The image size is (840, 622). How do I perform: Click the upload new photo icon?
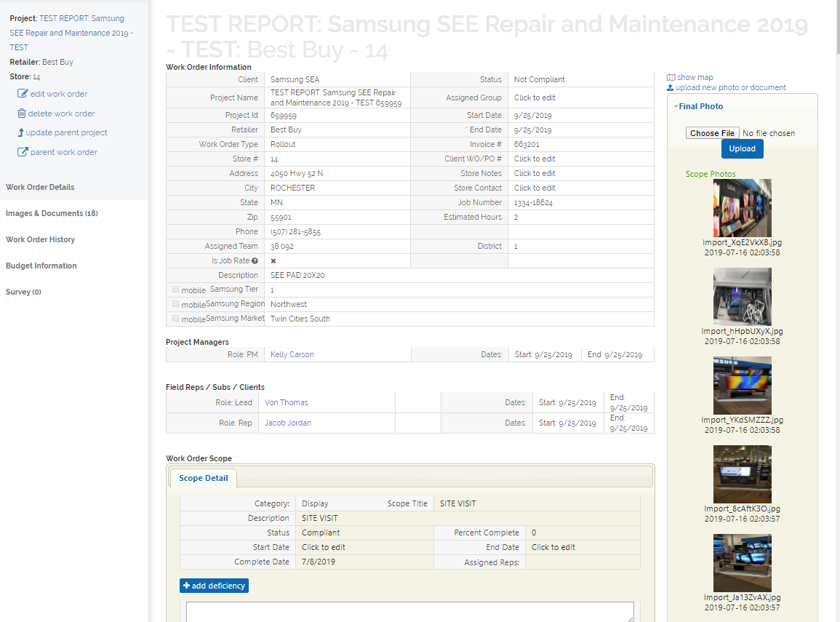coord(670,87)
